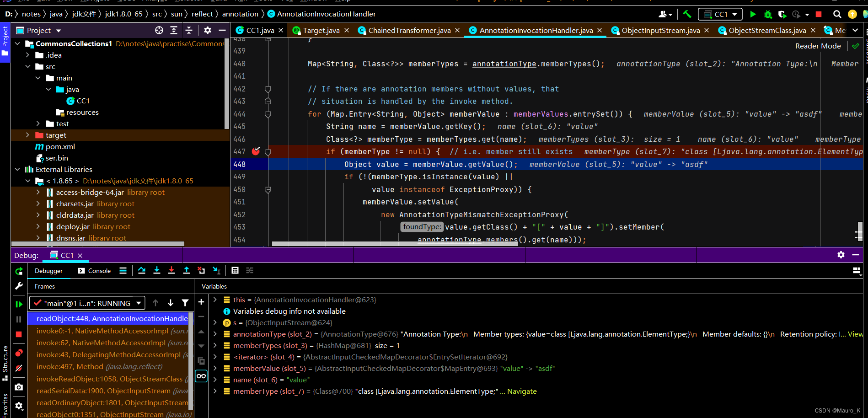The width and height of the screenshot is (868, 418).
Task: Open Search Everywhere magnifier icon
Action: (837, 14)
